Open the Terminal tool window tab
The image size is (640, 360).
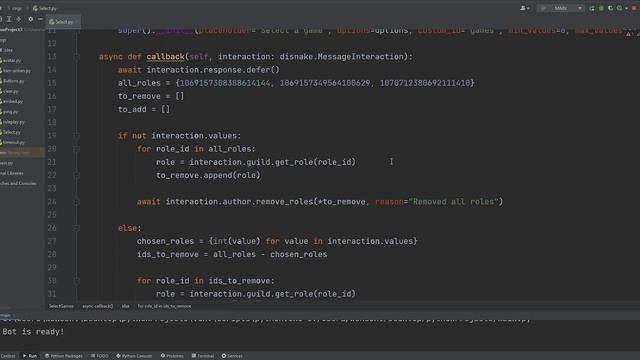click(203, 356)
